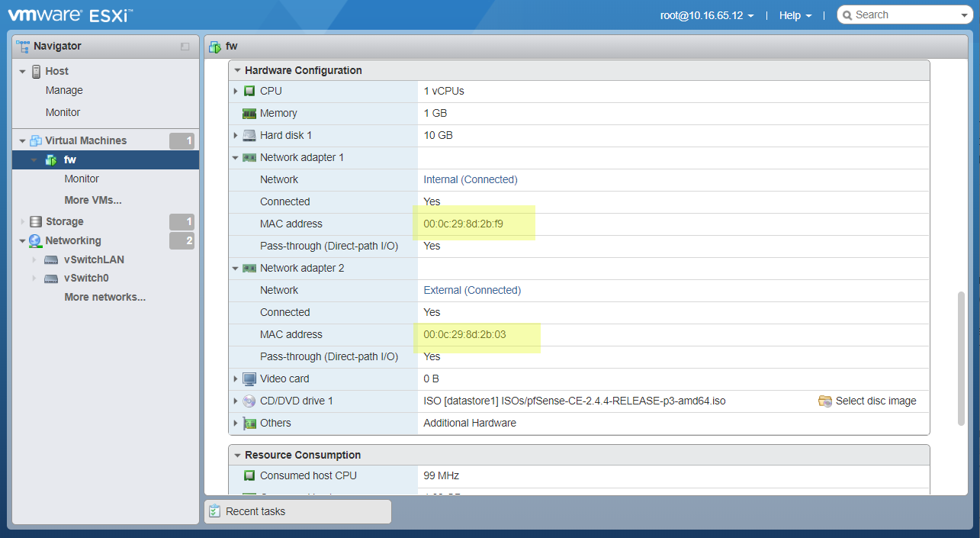The width and height of the screenshot is (980, 538).
Task: Expand the Video card row
Action: 236,379
